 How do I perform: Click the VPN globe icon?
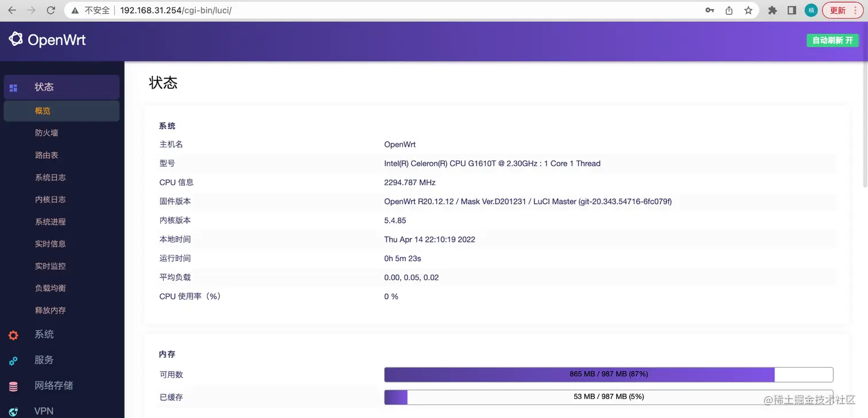(13, 412)
